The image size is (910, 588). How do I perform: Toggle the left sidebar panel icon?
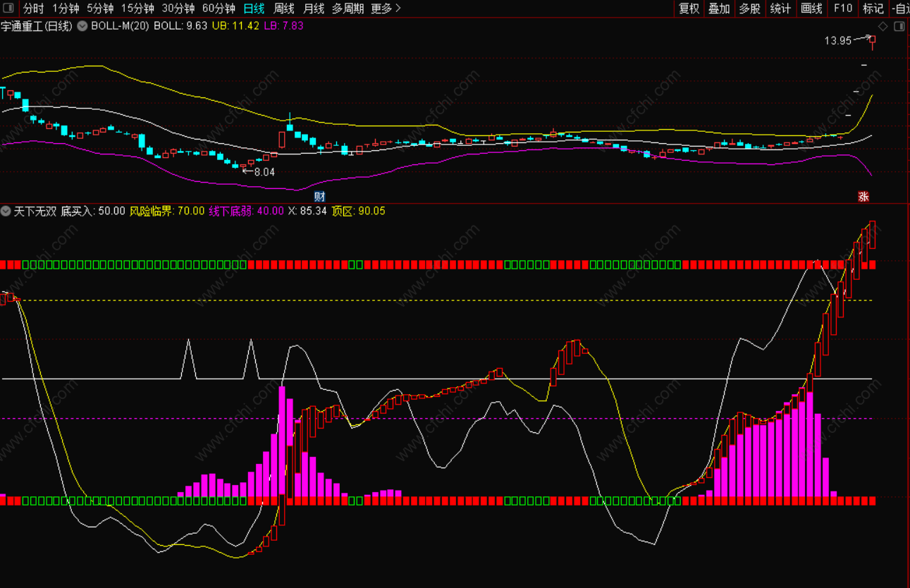point(8,8)
